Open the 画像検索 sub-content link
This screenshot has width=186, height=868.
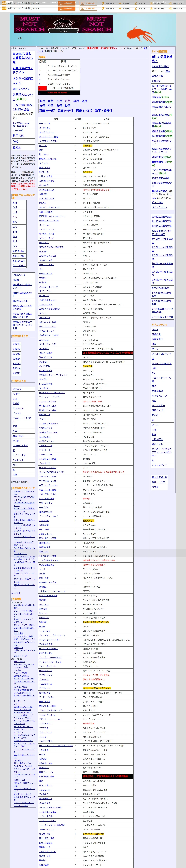click(x=156, y=334)
